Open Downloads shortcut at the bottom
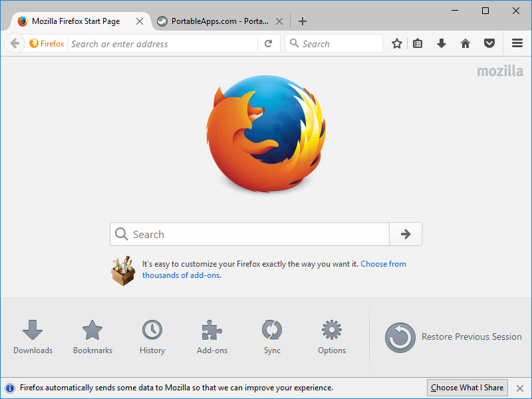Viewport: 532px width, 399px height. 33,336
